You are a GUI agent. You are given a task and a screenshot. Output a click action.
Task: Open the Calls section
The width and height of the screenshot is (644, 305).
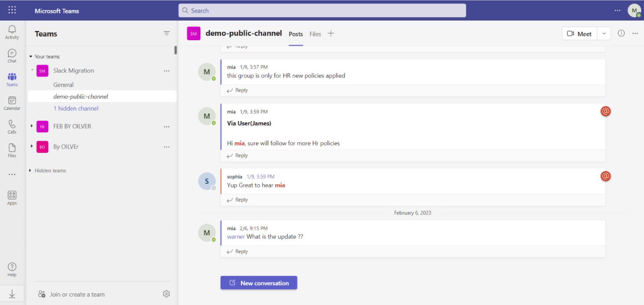(12, 125)
